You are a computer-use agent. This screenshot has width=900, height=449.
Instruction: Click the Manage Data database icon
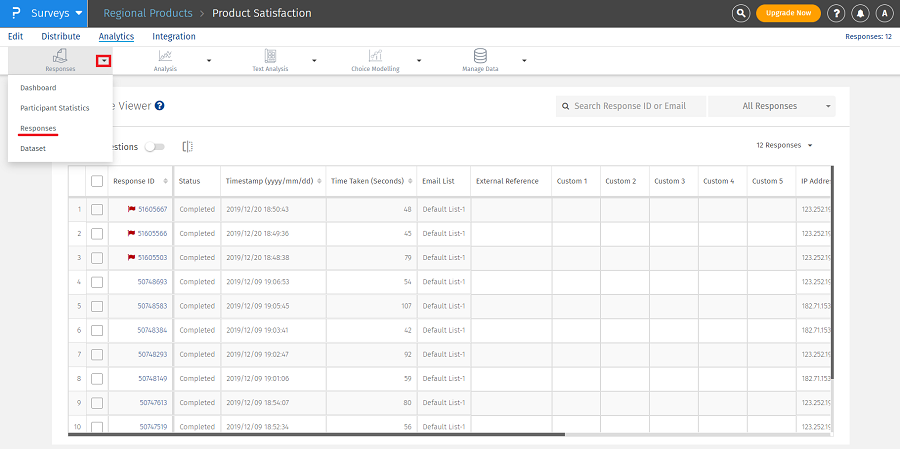(x=480, y=56)
